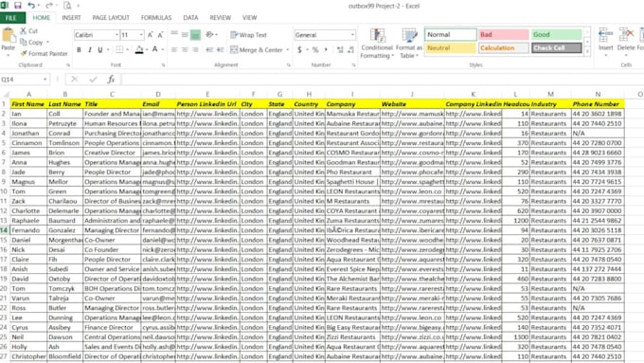644x363 pixels.
Task: Increase font size with larger A icon
Action: coord(151,35)
